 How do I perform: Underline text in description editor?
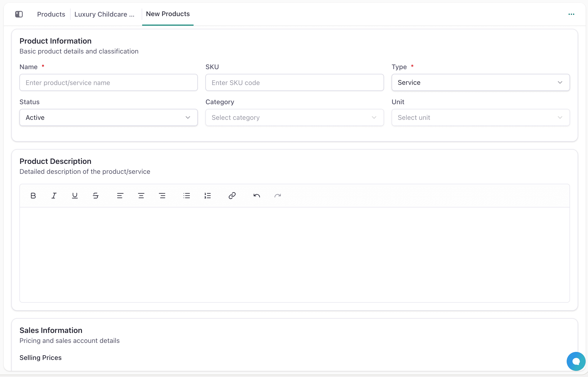[x=75, y=196]
